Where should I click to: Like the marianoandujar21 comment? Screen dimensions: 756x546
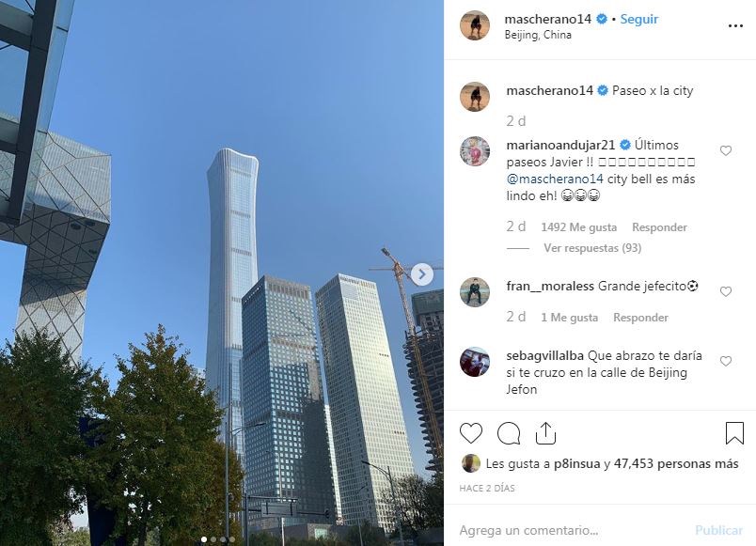[726, 151]
